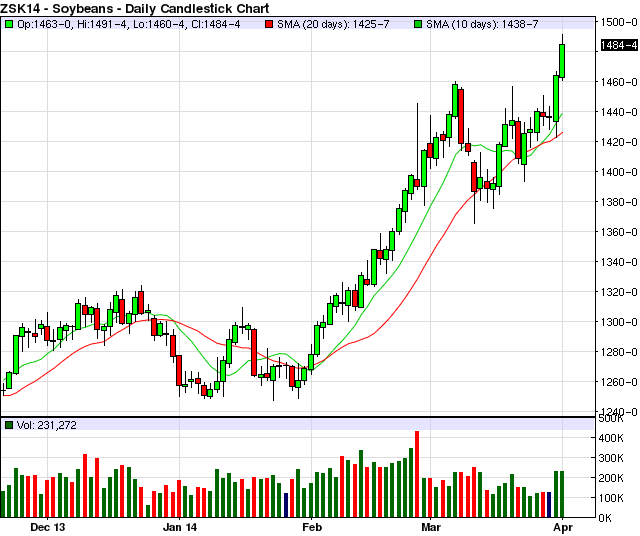Click the 1440-0 price axis label
This screenshot has width=640, height=536.
point(619,112)
